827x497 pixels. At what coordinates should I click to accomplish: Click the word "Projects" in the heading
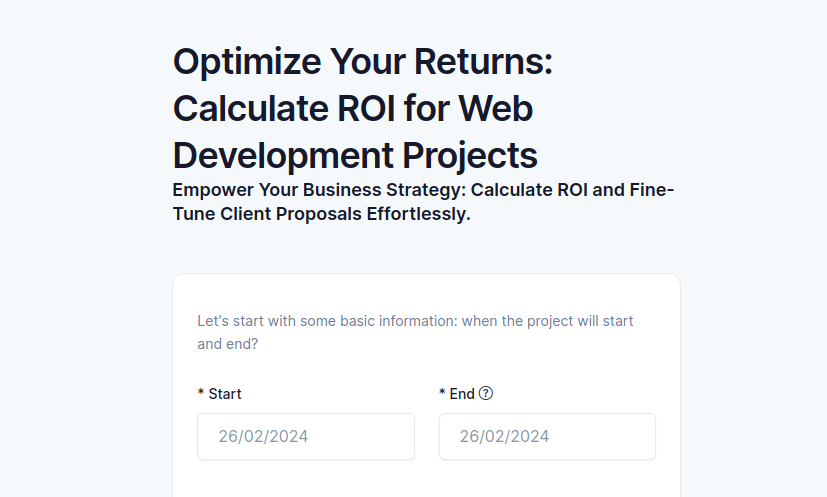(x=470, y=156)
